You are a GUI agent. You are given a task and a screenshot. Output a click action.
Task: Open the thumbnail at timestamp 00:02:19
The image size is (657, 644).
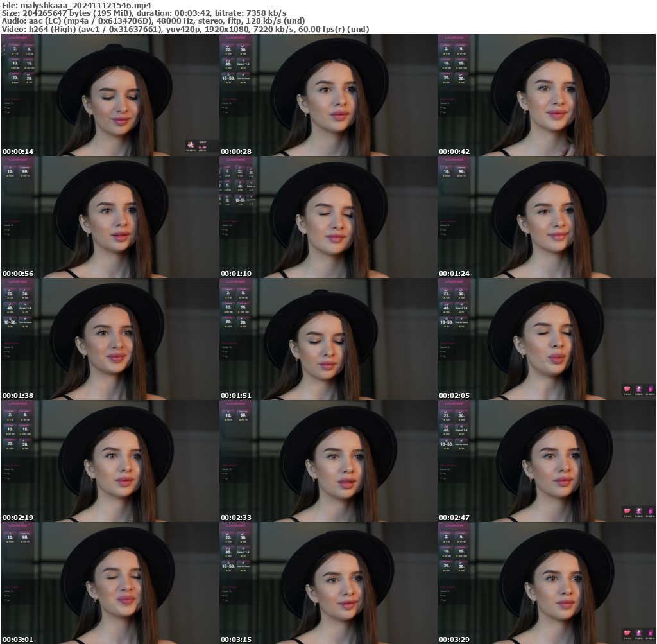pos(110,461)
